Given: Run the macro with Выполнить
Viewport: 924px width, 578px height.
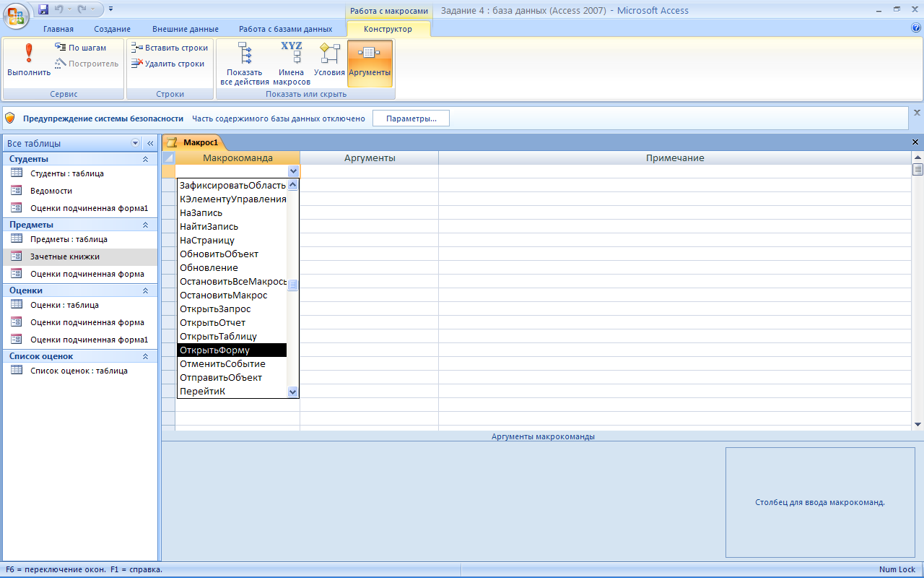Looking at the screenshot, I should click(x=29, y=61).
